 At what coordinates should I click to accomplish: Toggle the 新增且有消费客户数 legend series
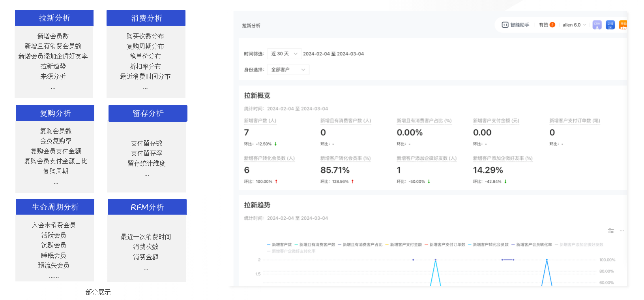[315, 245]
